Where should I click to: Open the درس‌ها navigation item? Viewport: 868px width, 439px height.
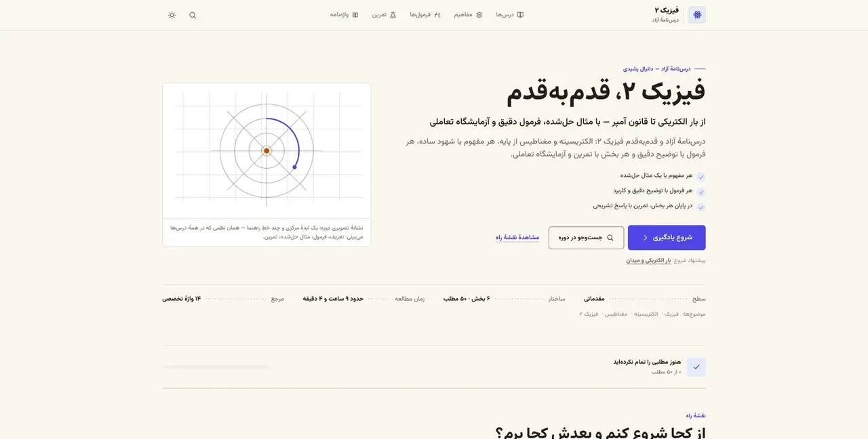(509, 15)
